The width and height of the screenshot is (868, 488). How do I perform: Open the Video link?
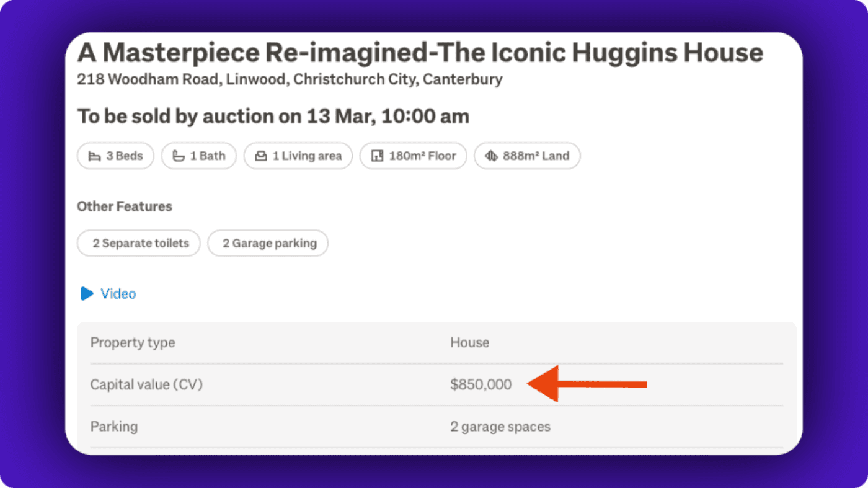118,293
